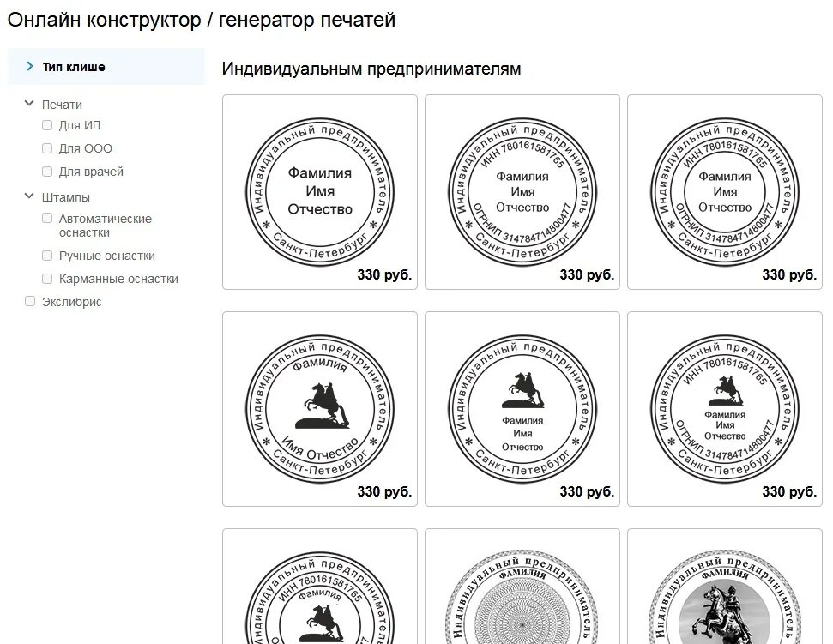Collapse the Печати filter group
The image size is (833, 644).
(29, 104)
